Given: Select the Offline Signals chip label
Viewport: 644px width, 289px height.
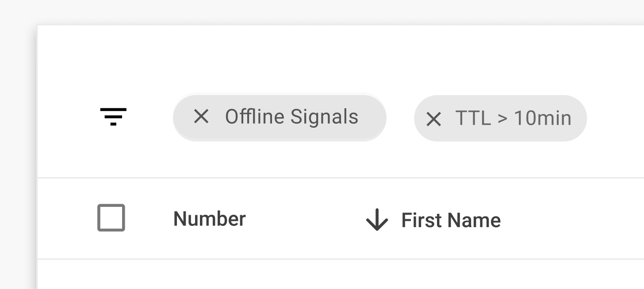Looking at the screenshot, I should click(x=291, y=117).
